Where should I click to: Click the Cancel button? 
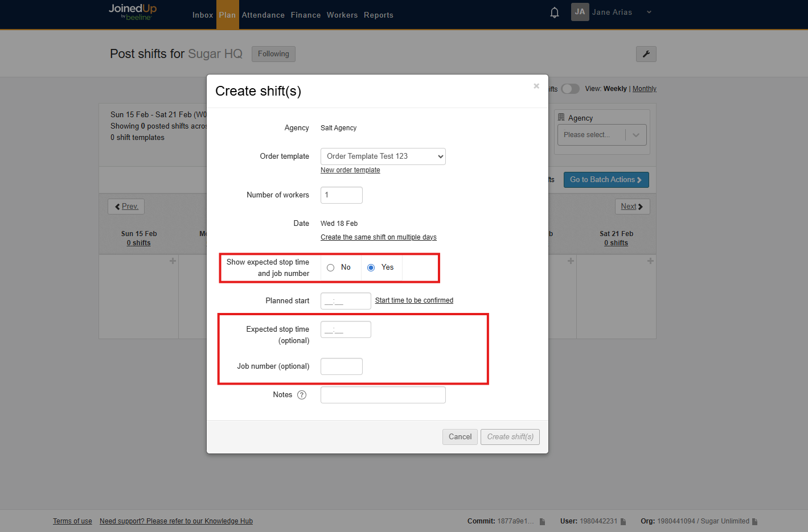point(460,437)
